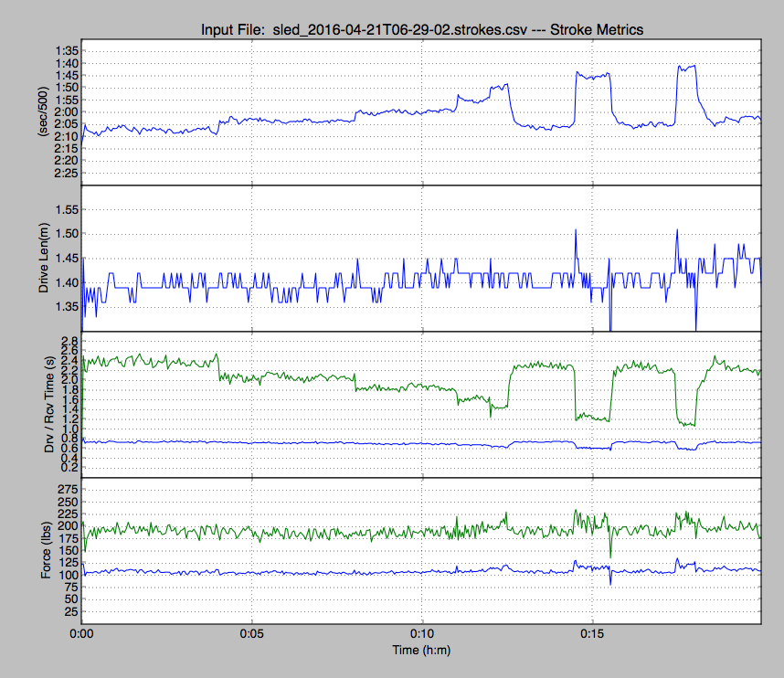This screenshot has height=678, width=784.
Task: Click the drive length spike near 0:15
Action: point(576,230)
